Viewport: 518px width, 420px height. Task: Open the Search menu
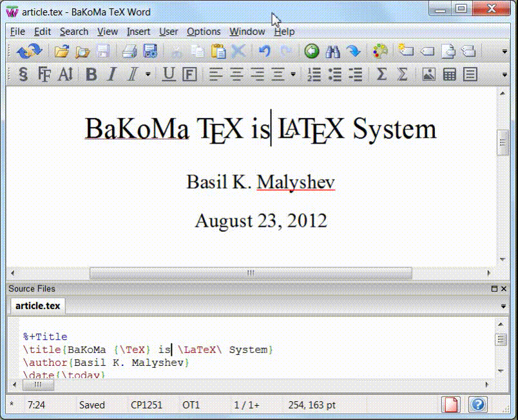click(74, 32)
